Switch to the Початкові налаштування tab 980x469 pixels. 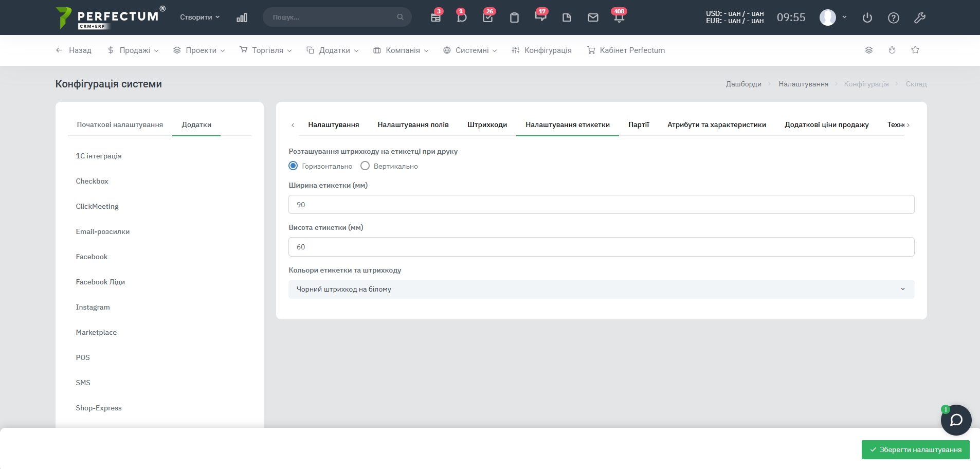tap(120, 124)
